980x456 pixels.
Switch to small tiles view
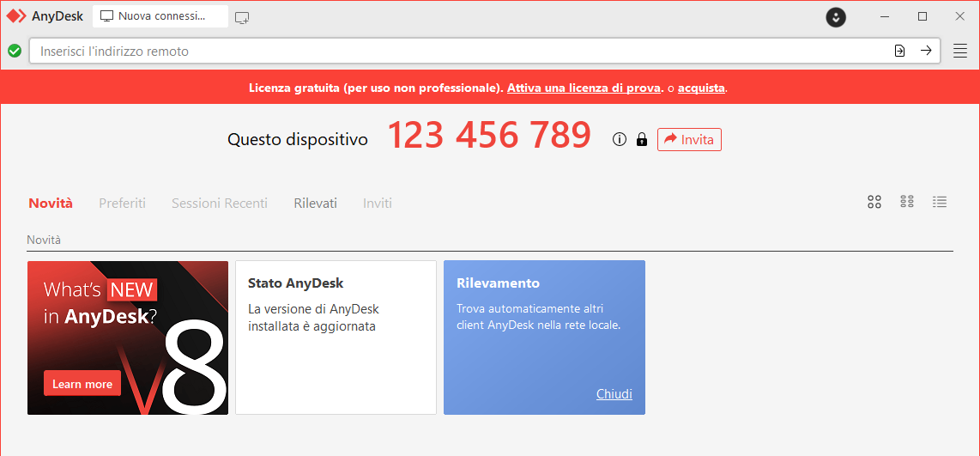pyautogui.click(x=907, y=202)
